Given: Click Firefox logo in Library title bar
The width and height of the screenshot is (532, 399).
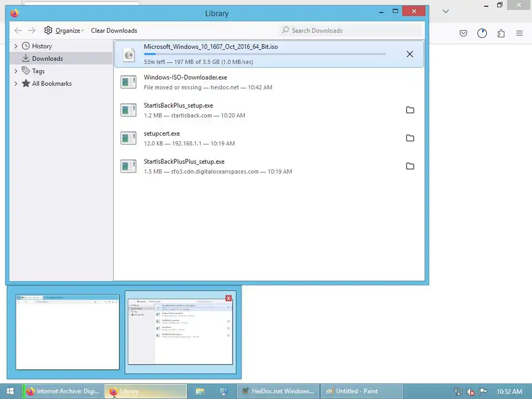Looking at the screenshot, I should 14,13.
